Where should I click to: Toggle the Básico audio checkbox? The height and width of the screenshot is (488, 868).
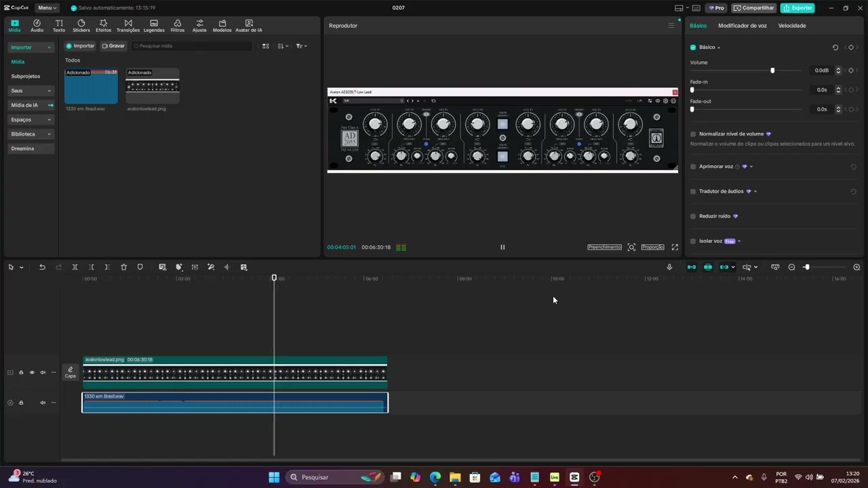(693, 47)
